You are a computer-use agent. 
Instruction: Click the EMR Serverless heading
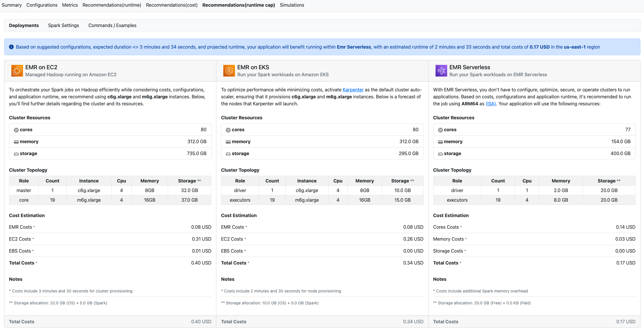[x=470, y=67]
